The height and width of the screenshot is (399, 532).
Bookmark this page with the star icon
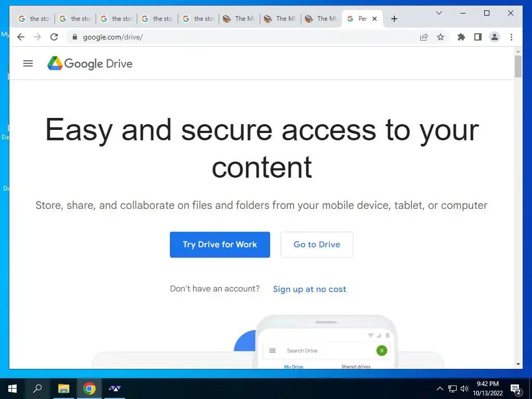(441, 37)
